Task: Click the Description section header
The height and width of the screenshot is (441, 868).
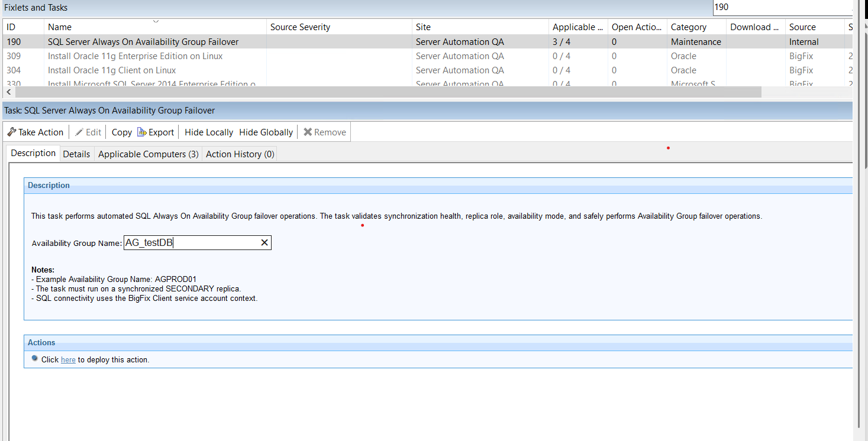Action: [x=438, y=186]
